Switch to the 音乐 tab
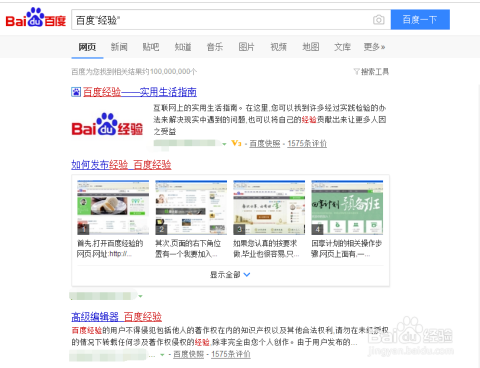 point(215,47)
